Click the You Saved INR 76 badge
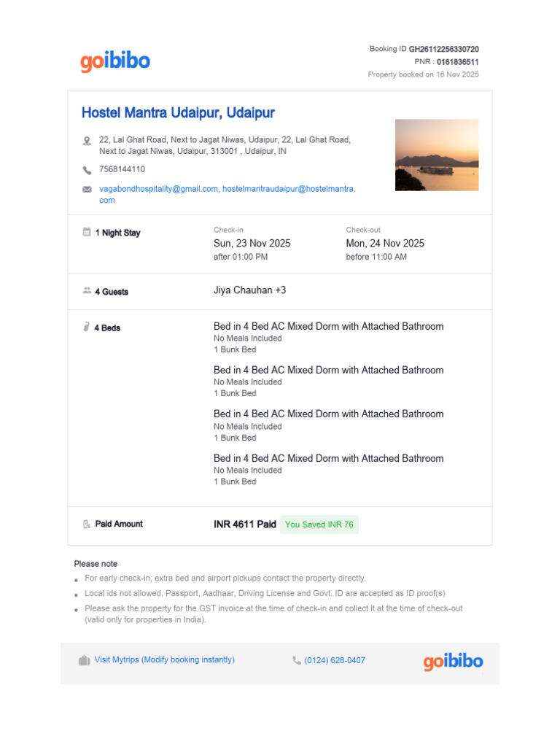Viewport: 560px width, 747px height. click(319, 525)
